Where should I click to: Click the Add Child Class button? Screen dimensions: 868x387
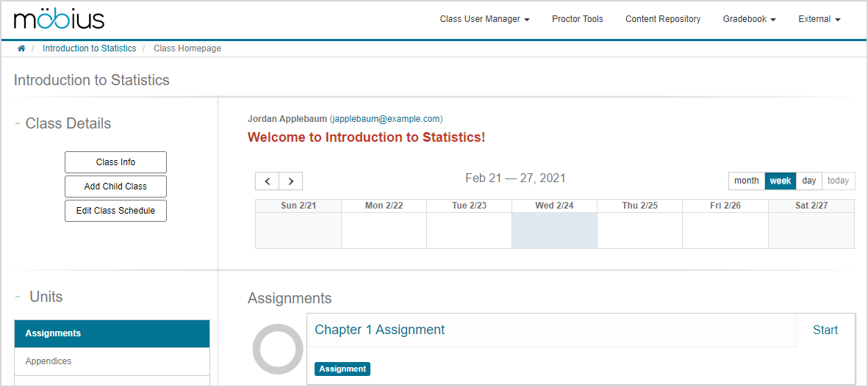115,187
